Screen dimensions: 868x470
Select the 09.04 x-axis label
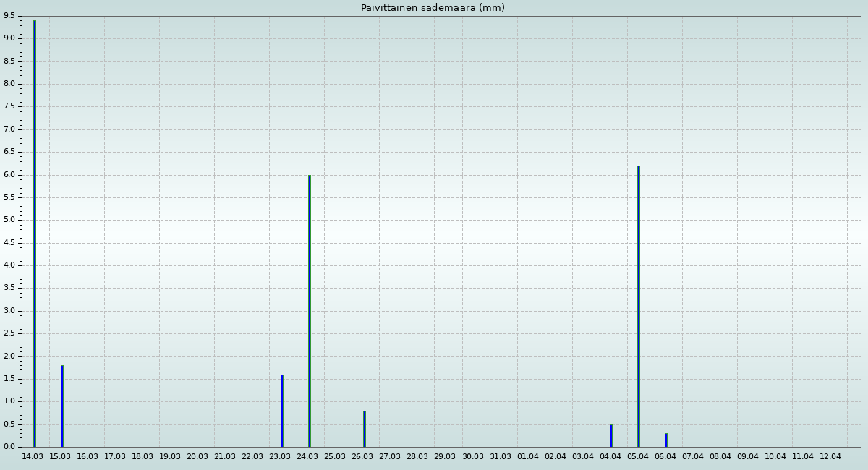coord(748,457)
